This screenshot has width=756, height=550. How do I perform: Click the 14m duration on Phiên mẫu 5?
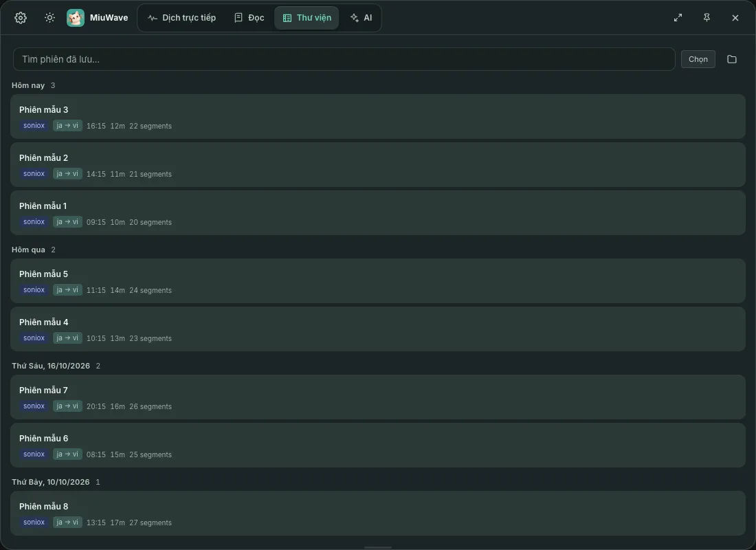pyautogui.click(x=118, y=290)
